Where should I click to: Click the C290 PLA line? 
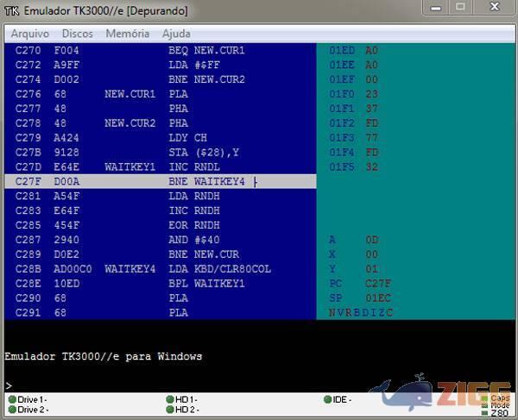[x=161, y=298]
